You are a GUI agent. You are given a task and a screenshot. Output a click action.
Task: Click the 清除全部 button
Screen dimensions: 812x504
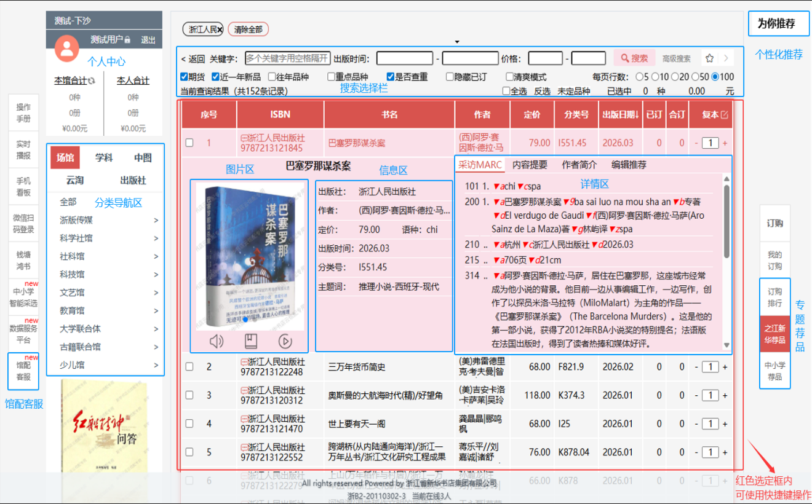tap(248, 30)
